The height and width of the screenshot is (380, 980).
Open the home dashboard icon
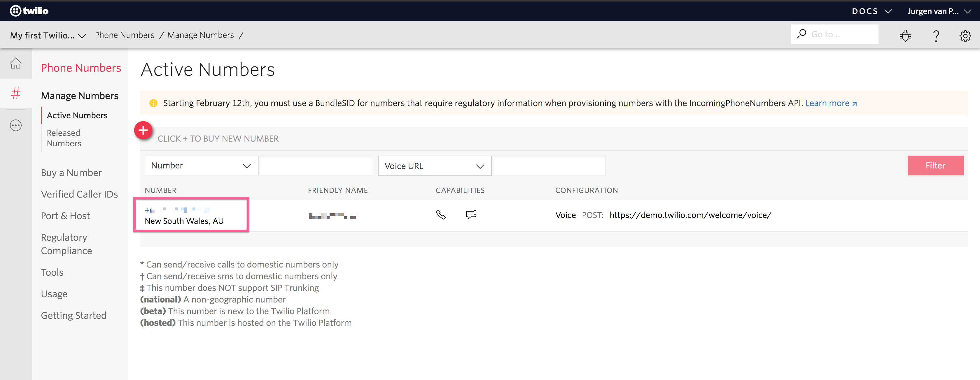click(15, 63)
